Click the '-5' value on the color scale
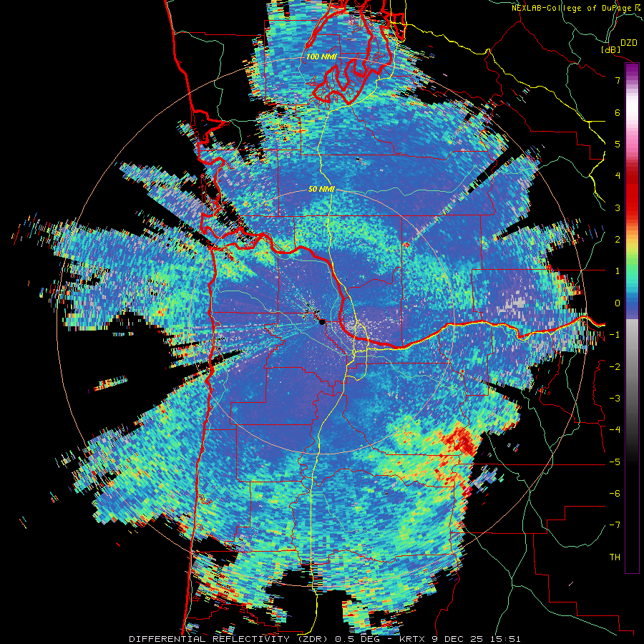Screen dimensions: 644x644 [x=615, y=462]
